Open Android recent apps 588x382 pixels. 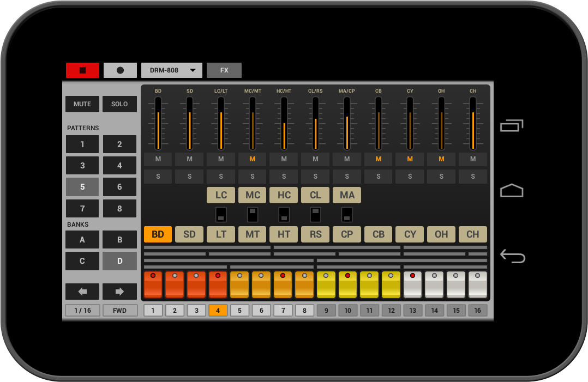point(512,125)
